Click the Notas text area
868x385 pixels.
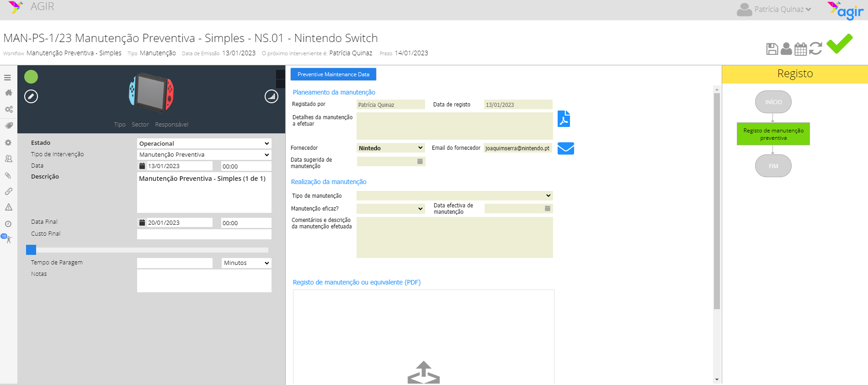pos(204,281)
